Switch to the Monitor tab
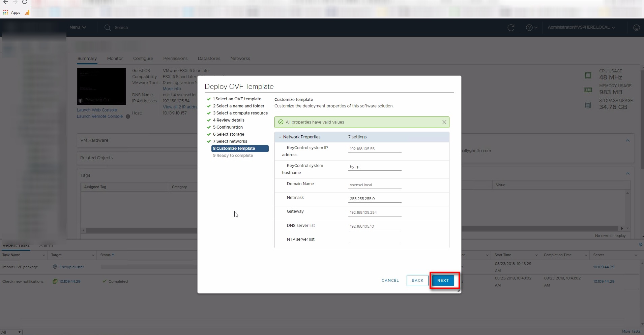This screenshot has width=644, height=335. pyautogui.click(x=115, y=59)
